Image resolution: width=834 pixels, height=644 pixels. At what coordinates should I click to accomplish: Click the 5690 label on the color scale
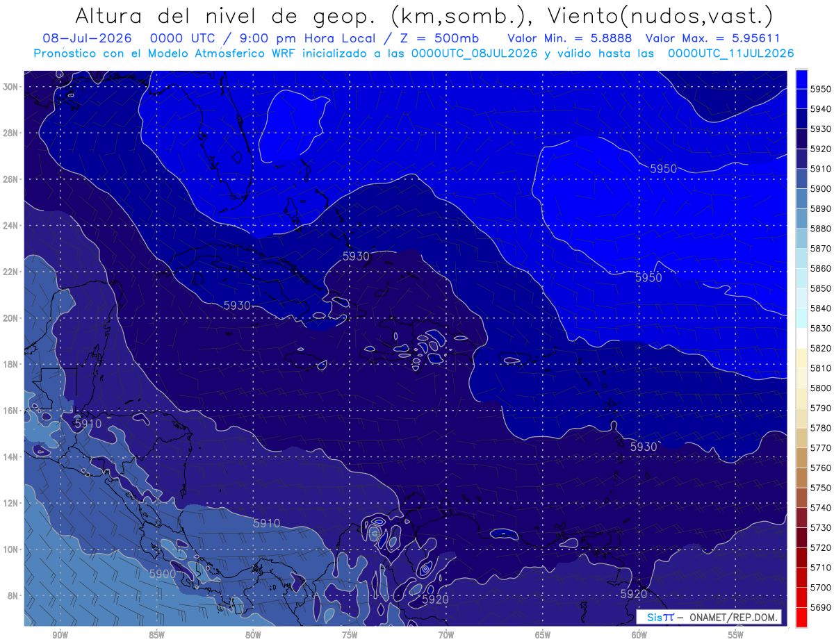[821, 607]
